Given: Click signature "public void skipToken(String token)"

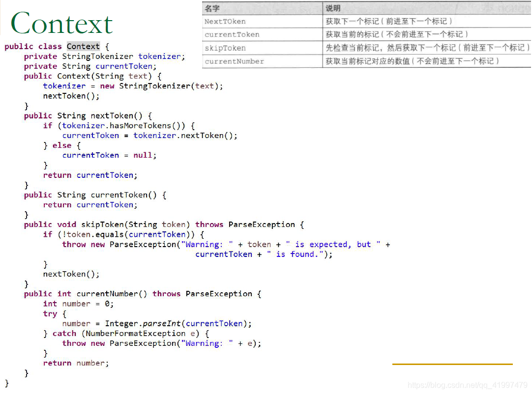Looking at the screenshot, I should pyautogui.click(x=107, y=224).
